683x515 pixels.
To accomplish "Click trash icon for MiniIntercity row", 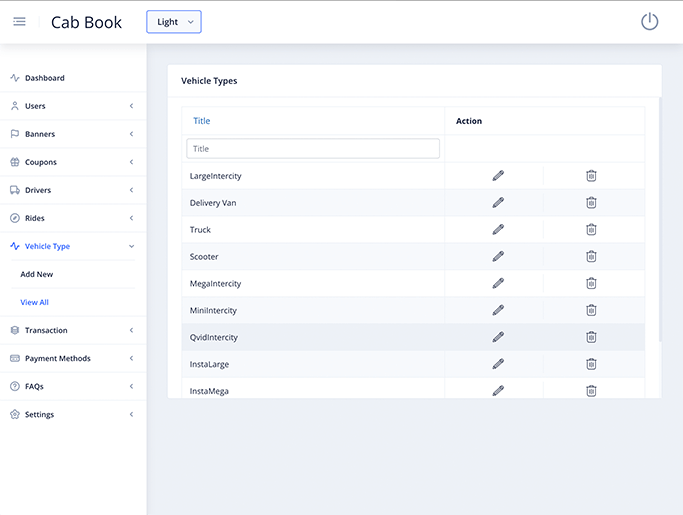I will click(591, 311).
